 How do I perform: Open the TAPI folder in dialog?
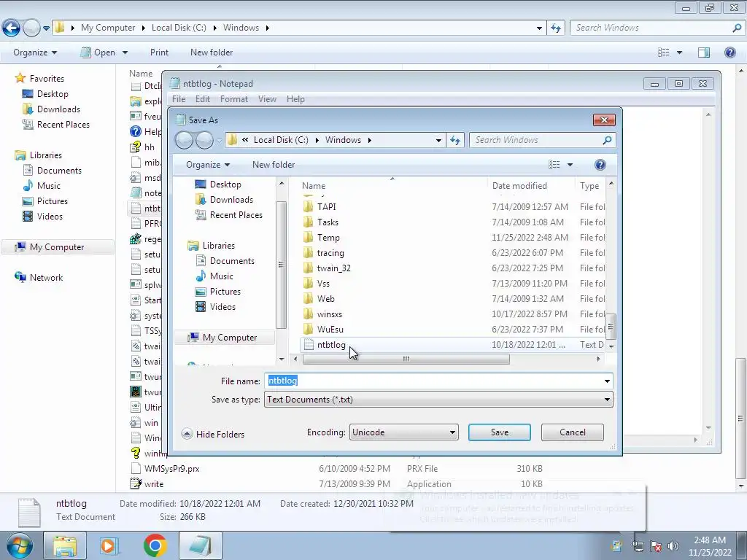326,206
